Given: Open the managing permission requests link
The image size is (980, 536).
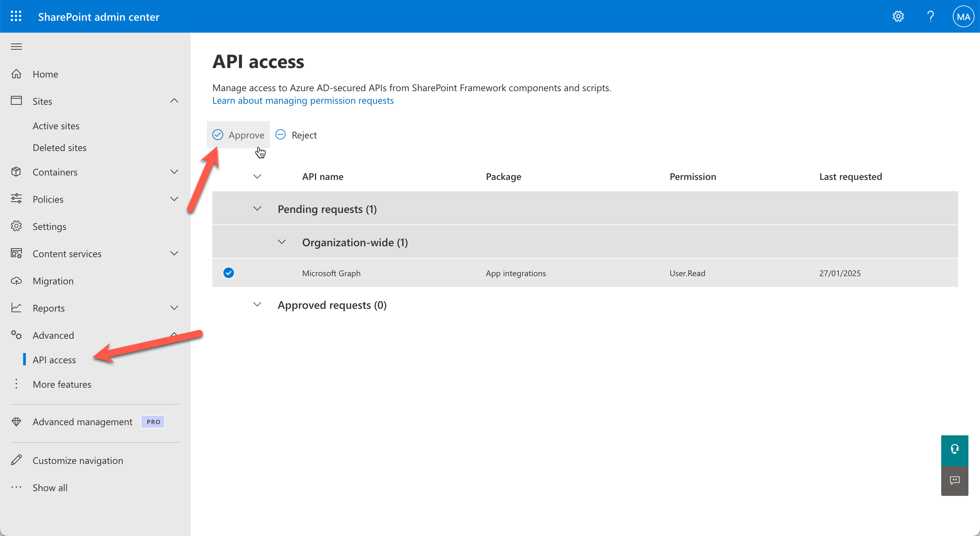Looking at the screenshot, I should [x=303, y=100].
